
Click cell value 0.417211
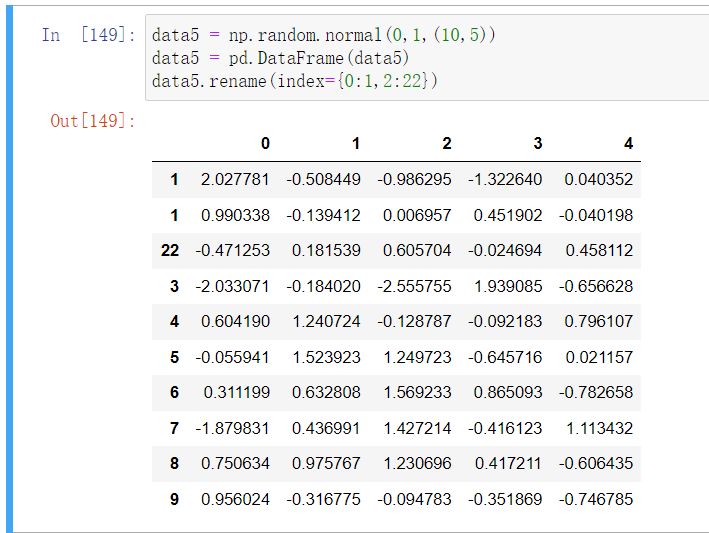pyautogui.click(x=508, y=463)
